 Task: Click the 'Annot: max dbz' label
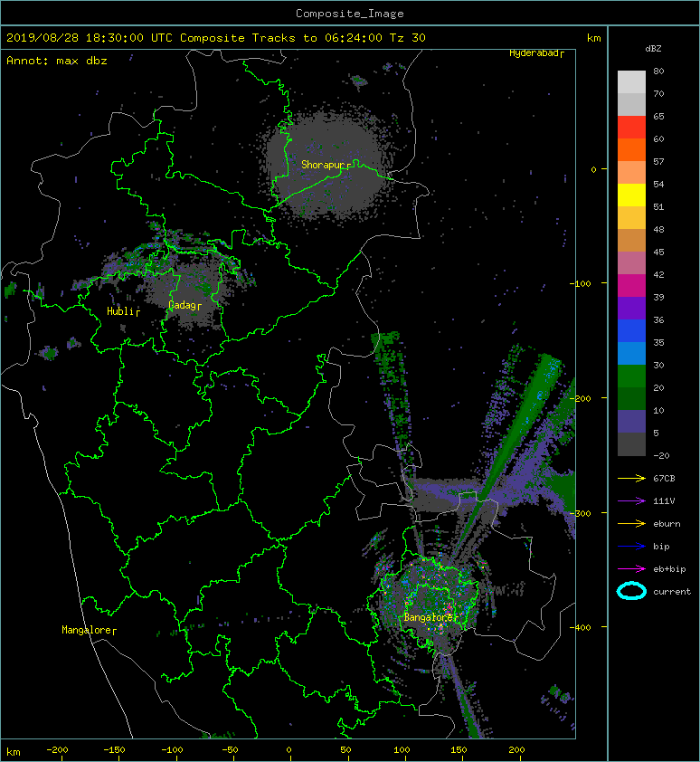click(x=57, y=61)
